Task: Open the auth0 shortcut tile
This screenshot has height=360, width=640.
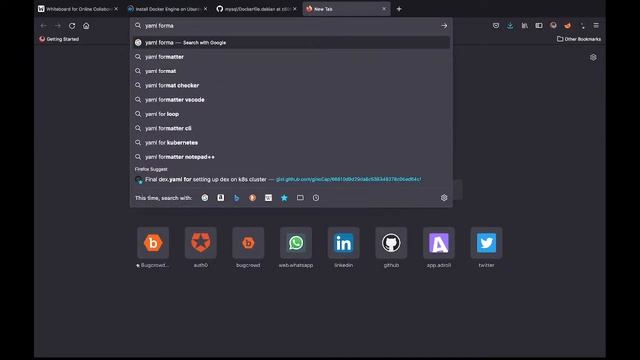Action: pos(201,243)
